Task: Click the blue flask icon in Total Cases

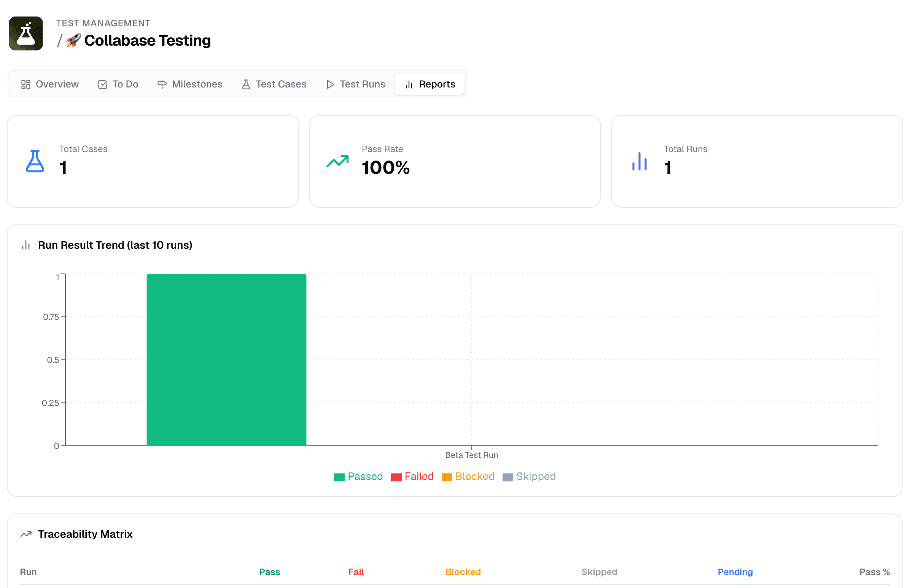Action: (35, 161)
